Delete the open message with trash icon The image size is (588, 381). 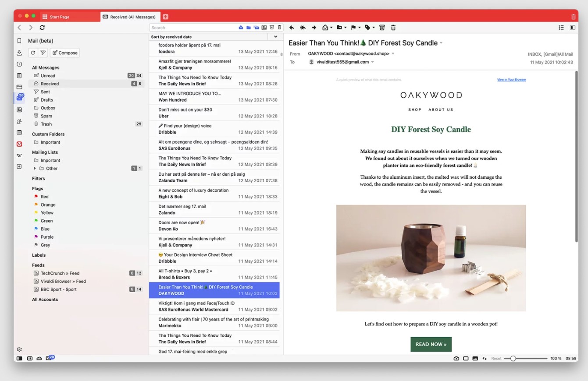tap(393, 28)
